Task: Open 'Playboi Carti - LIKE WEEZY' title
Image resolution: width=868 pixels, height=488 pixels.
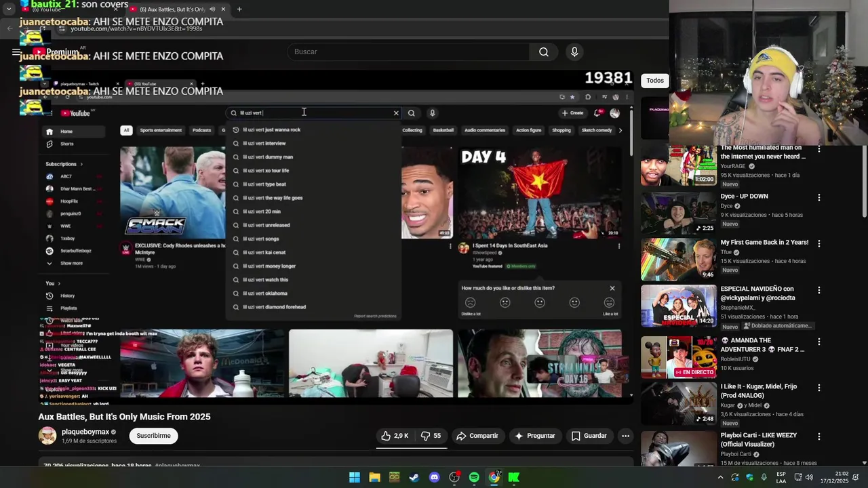Action: click(759, 440)
